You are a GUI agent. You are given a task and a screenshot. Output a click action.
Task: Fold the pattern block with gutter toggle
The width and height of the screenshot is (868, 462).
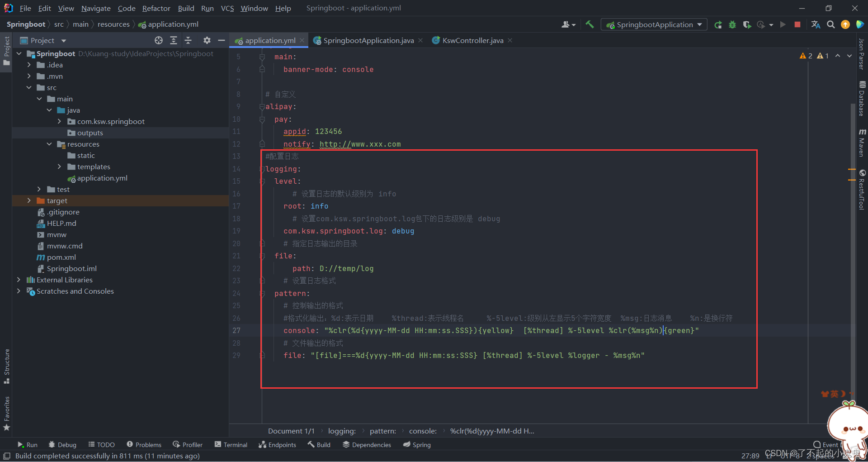pos(262,293)
